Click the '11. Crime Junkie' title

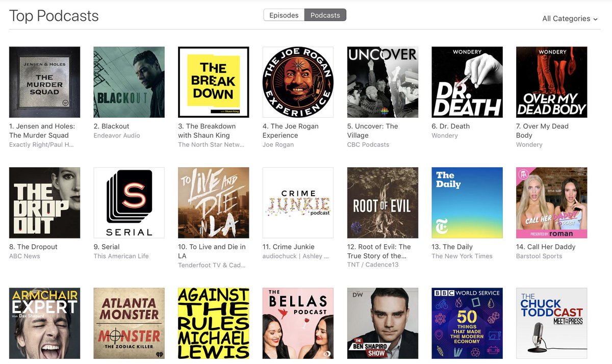click(289, 247)
